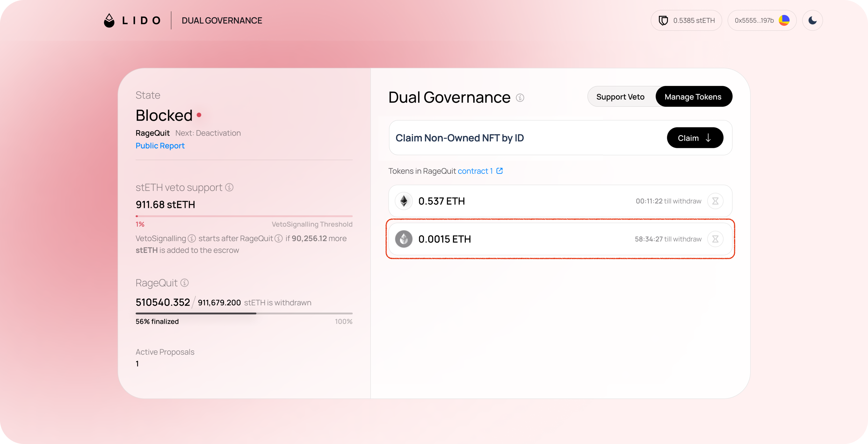Click the external link icon beside contract 1
This screenshot has height=444, width=868.
point(500,171)
